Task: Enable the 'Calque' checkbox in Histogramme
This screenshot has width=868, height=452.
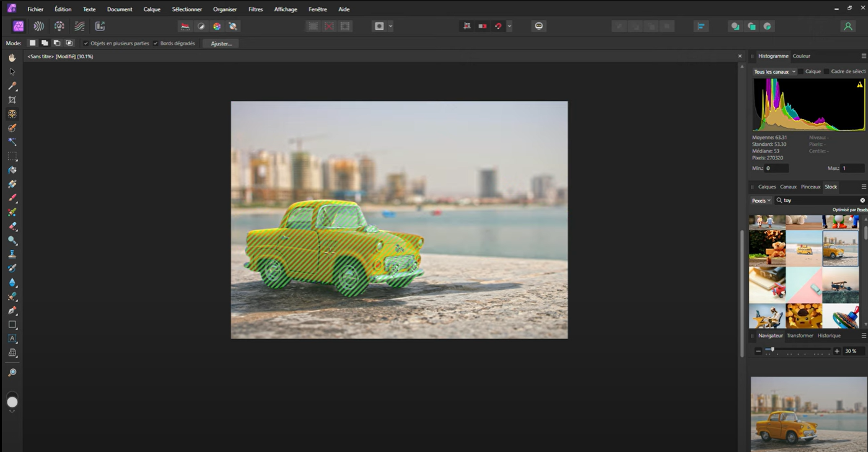Action: pyautogui.click(x=800, y=72)
